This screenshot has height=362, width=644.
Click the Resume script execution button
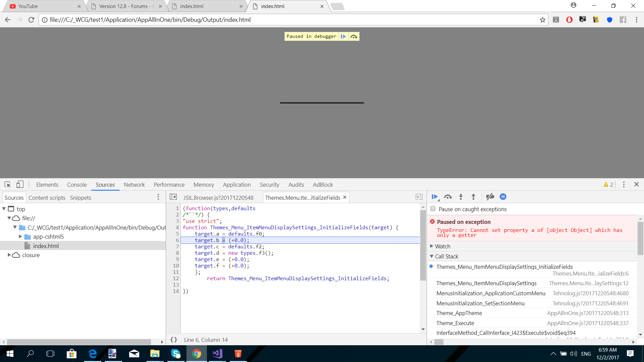click(434, 196)
